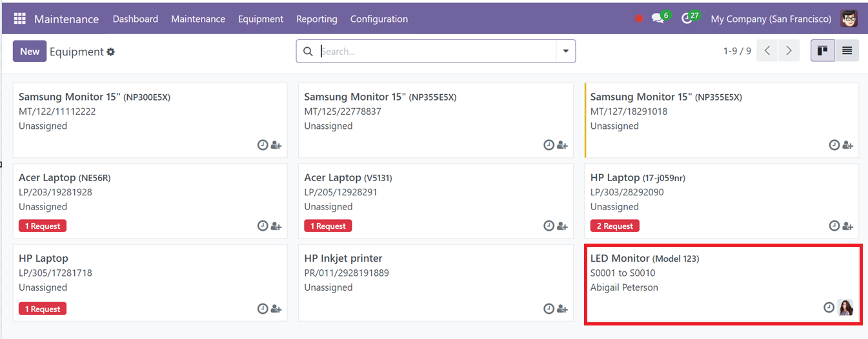868x339 pixels.
Task: Open the My Company (San Francisco) switcher
Action: click(x=771, y=19)
